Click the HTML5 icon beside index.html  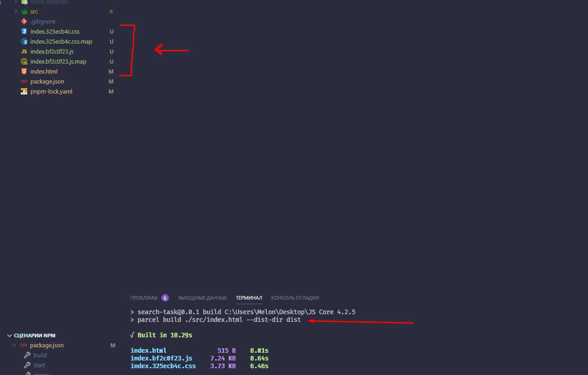pos(24,71)
